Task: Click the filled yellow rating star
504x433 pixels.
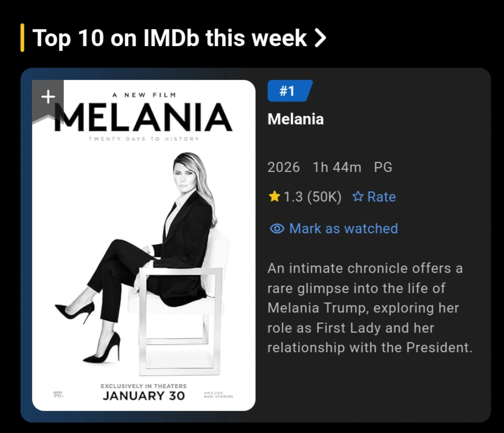Action: tap(275, 196)
